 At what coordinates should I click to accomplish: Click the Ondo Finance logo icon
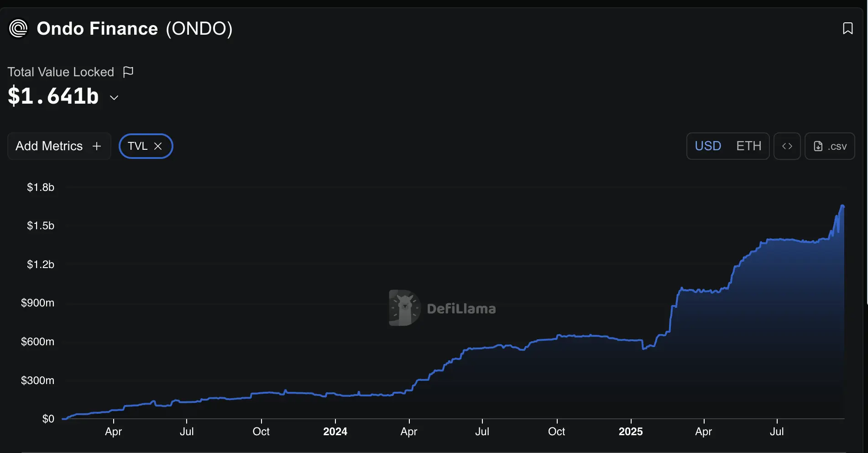point(18,29)
